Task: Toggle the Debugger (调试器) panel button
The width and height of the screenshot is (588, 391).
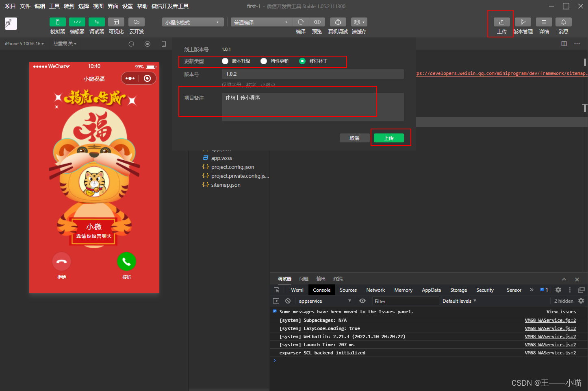Action: click(96, 22)
